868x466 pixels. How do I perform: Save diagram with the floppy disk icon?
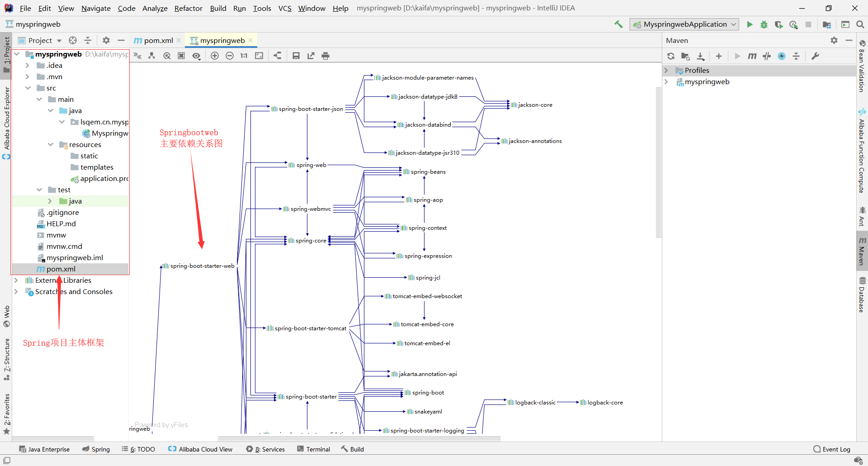(296, 56)
